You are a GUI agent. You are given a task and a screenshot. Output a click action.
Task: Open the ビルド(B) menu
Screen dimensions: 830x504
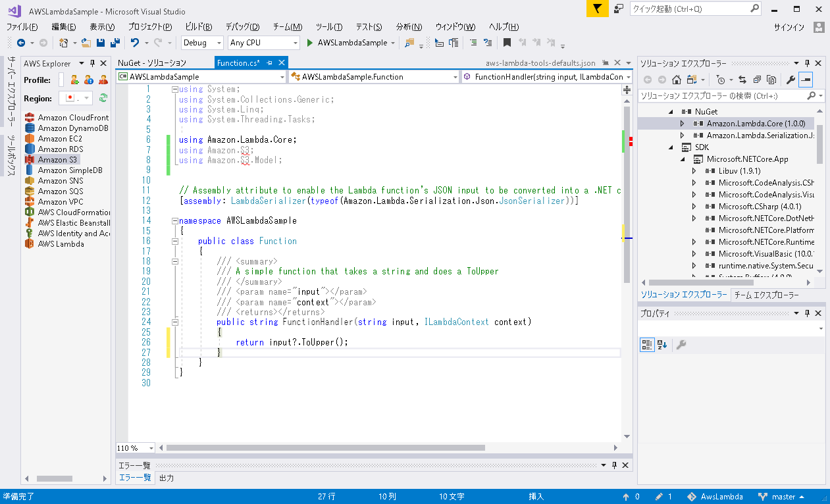coord(198,26)
